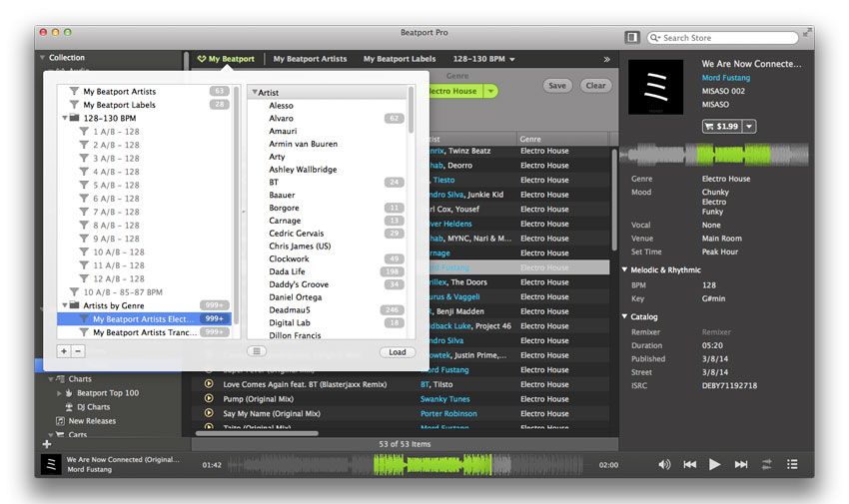Open Swanky Tunes artist link
Image resolution: width=849 pixels, height=504 pixels.
445,399
